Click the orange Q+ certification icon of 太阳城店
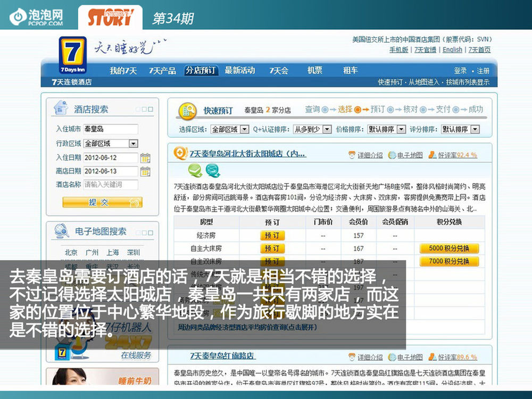 180,153
